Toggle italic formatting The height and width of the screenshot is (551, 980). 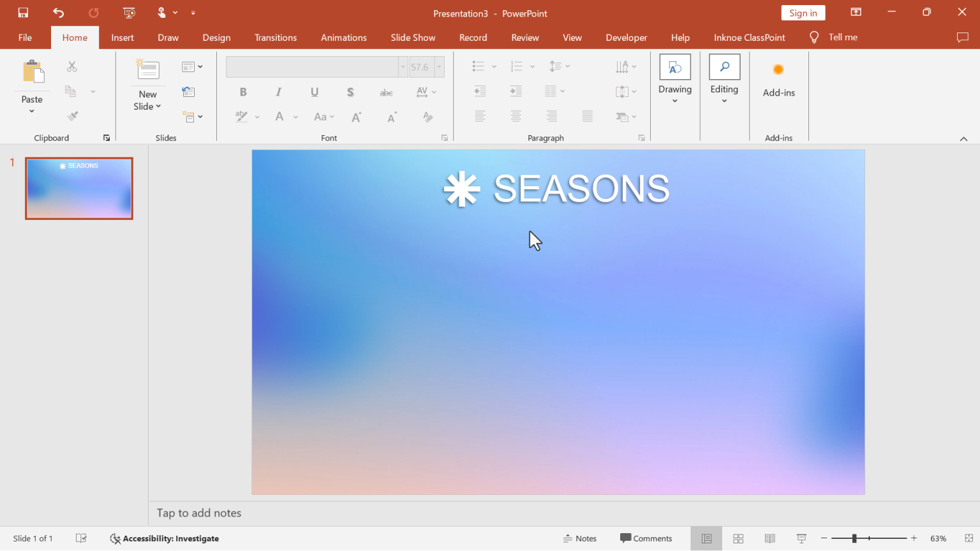[x=279, y=92]
